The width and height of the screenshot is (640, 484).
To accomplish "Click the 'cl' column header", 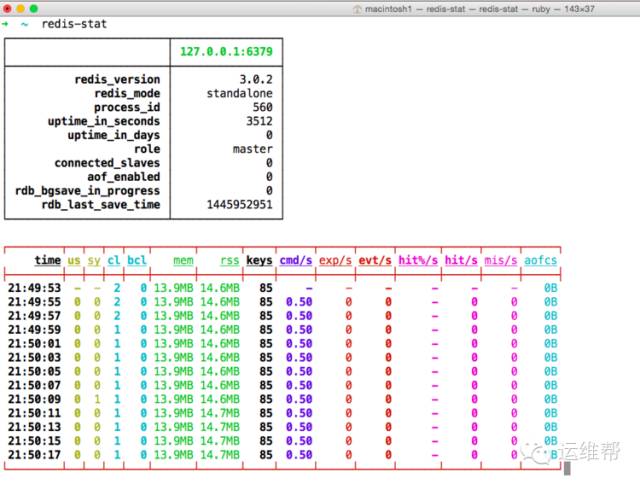I will (x=114, y=260).
